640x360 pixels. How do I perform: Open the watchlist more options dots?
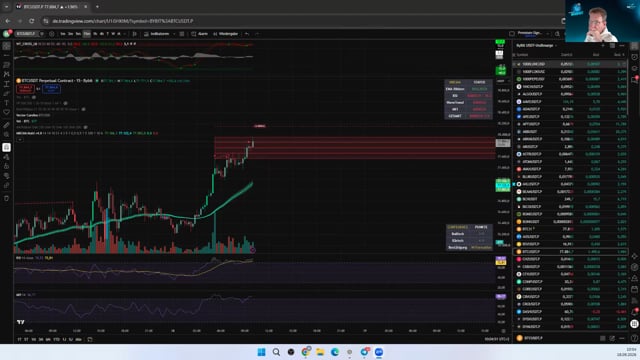[622, 46]
